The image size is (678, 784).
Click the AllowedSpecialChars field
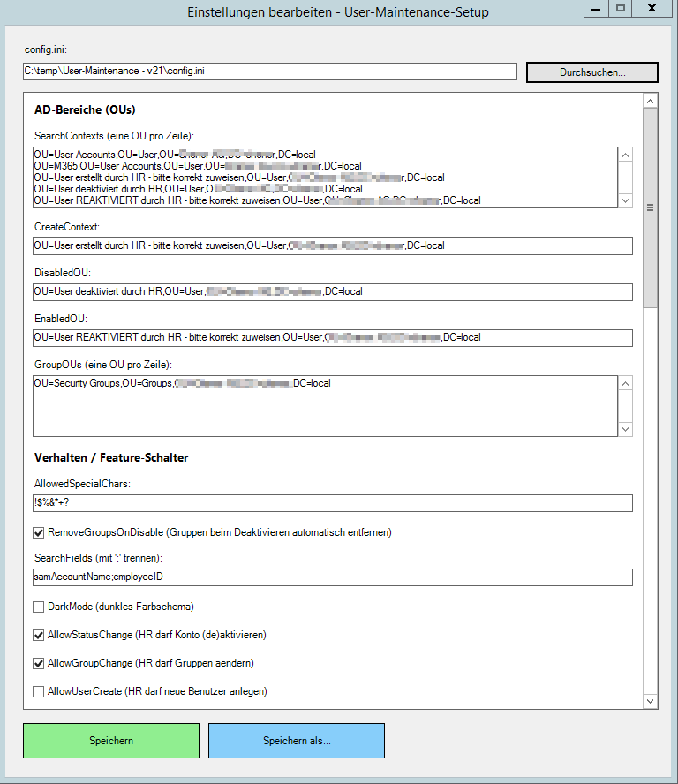click(333, 503)
